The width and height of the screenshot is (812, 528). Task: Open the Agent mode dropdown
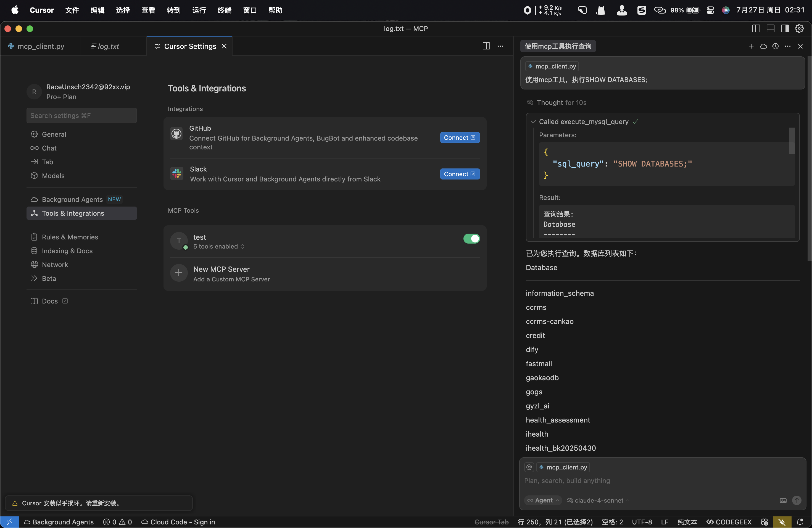(543, 500)
